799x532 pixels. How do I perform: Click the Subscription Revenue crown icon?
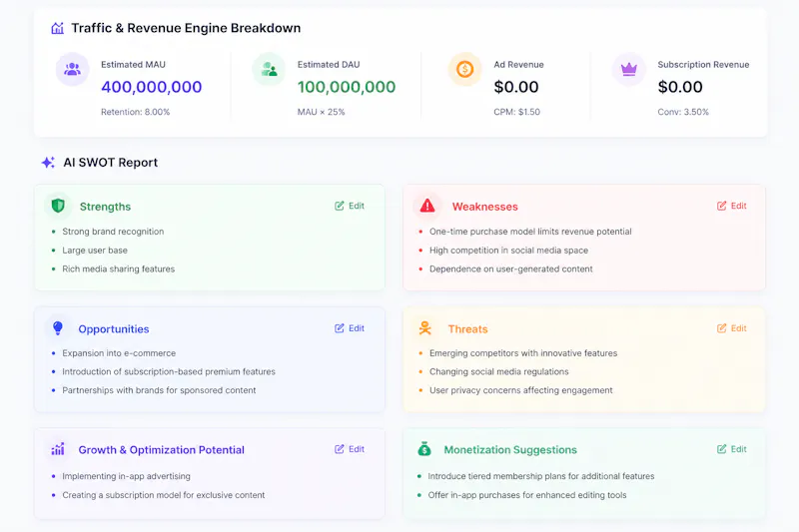pos(629,69)
